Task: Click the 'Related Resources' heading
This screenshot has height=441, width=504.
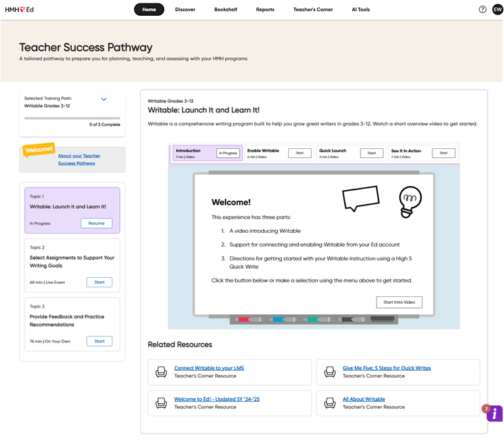Action: (x=180, y=345)
